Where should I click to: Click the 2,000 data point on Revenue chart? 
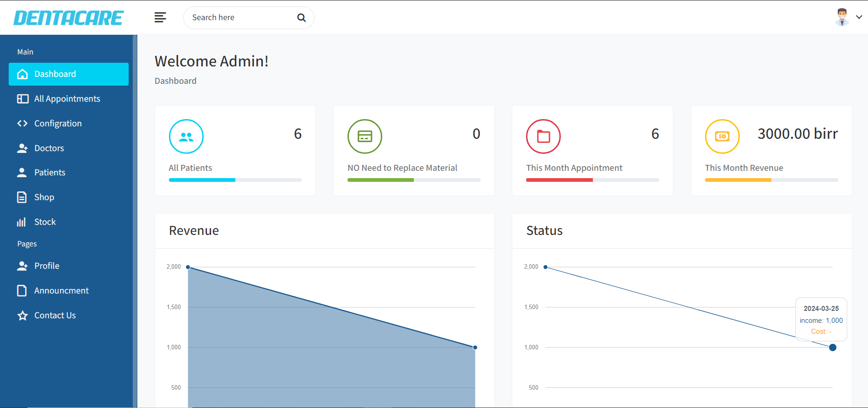tap(188, 267)
